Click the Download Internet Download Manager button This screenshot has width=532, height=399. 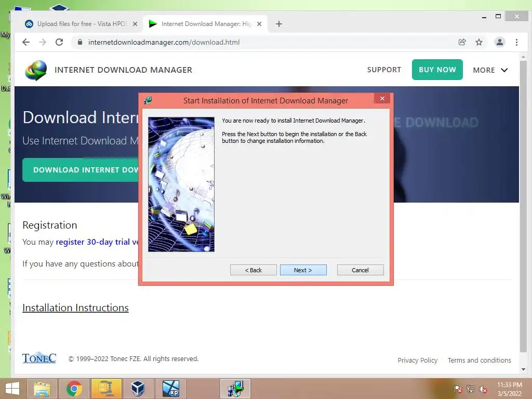coord(81,170)
